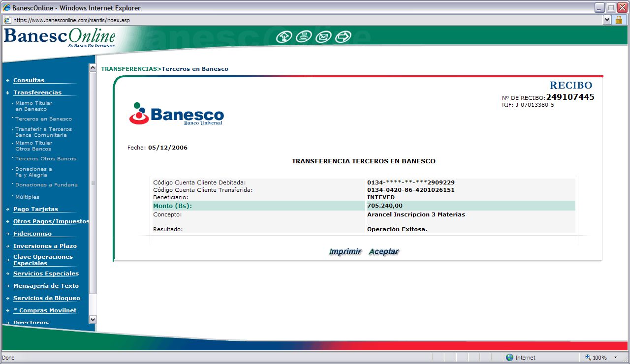Screen dimensions: 630x364
Task: Click TRANSFERENCIAS in the breadcrumb
Action: click(x=129, y=69)
